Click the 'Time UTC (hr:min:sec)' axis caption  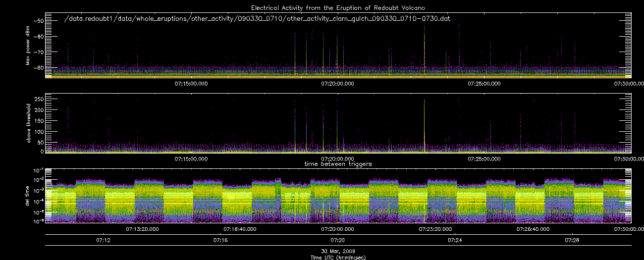click(x=338, y=257)
